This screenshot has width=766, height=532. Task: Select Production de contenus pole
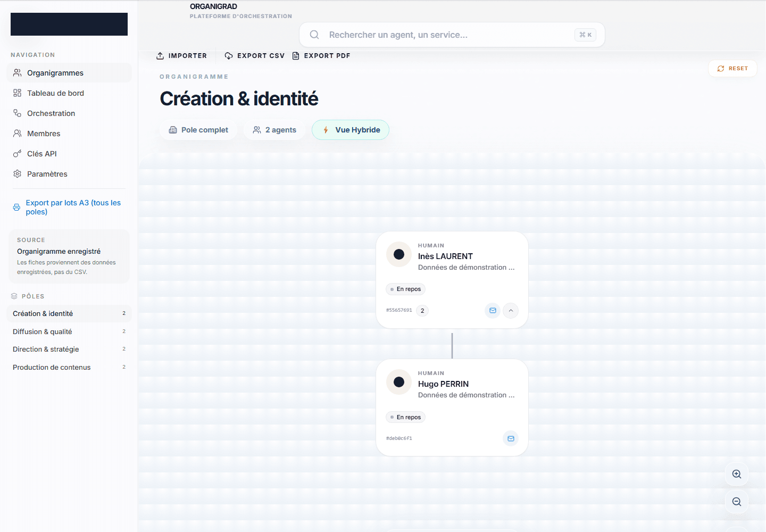pyautogui.click(x=69, y=367)
